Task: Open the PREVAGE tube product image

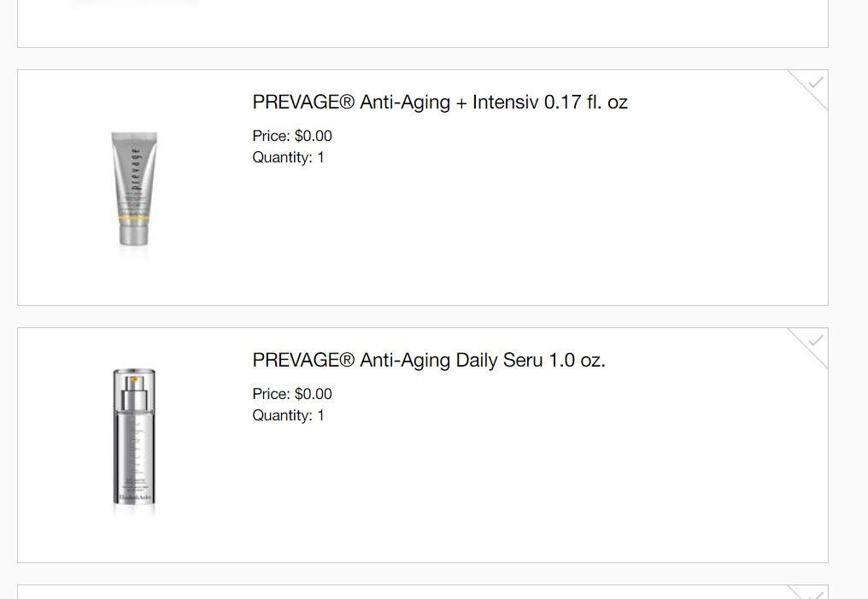Action: pos(134,190)
